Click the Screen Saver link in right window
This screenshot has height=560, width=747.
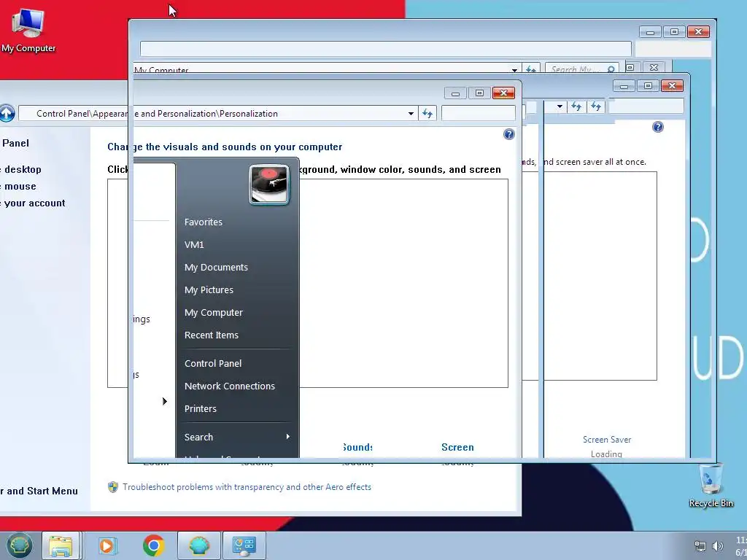click(607, 440)
